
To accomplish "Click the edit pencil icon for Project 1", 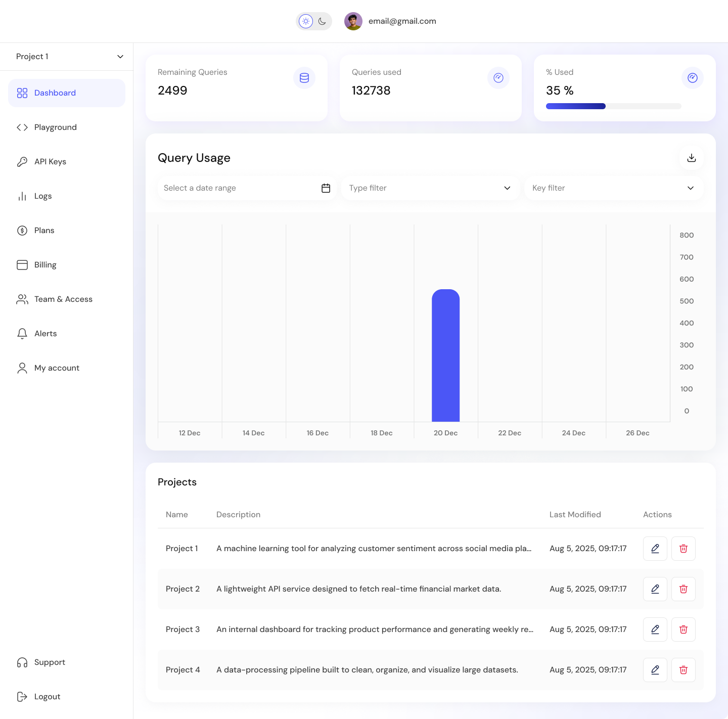I will pos(655,549).
